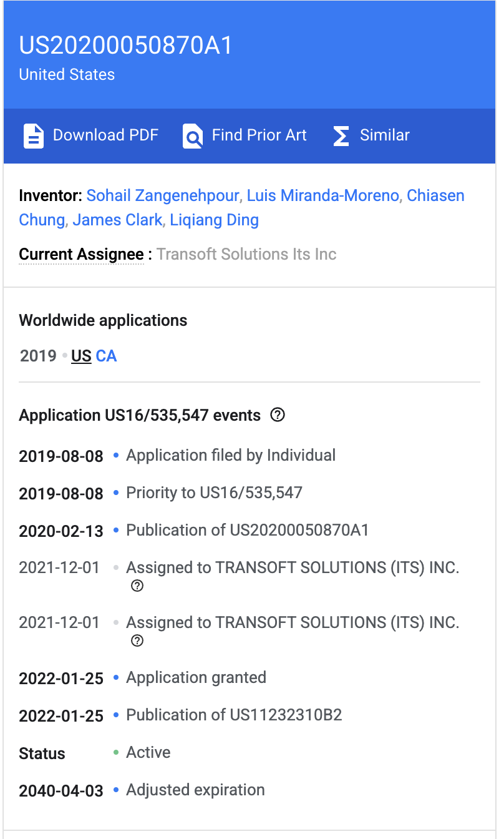
Task: Click the Download PDF button label
Action: click(x=105, y=135)
